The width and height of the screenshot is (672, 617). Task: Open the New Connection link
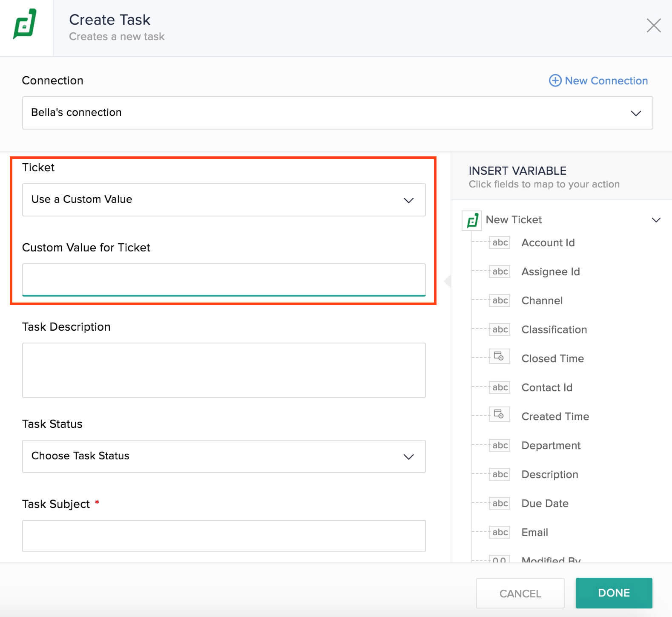[x=606, y=81]
